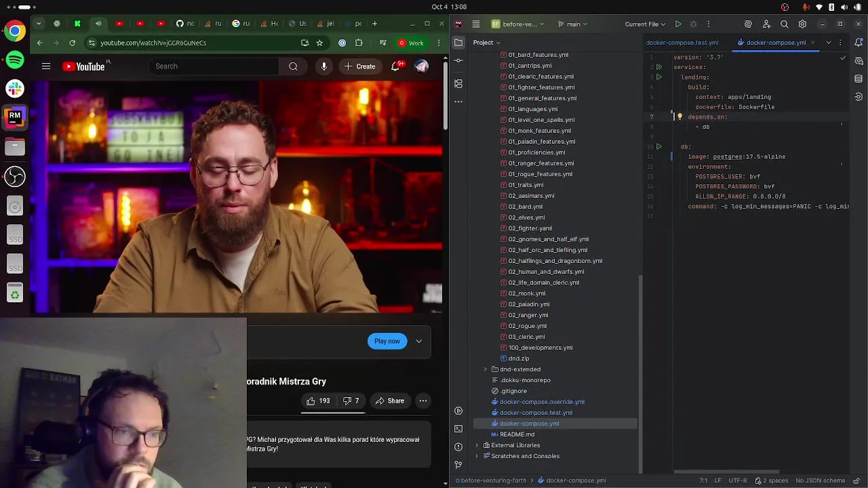Screen dimensions: 868x488
Task: Click the gutter run icon next to db
Action: [658, 146]
